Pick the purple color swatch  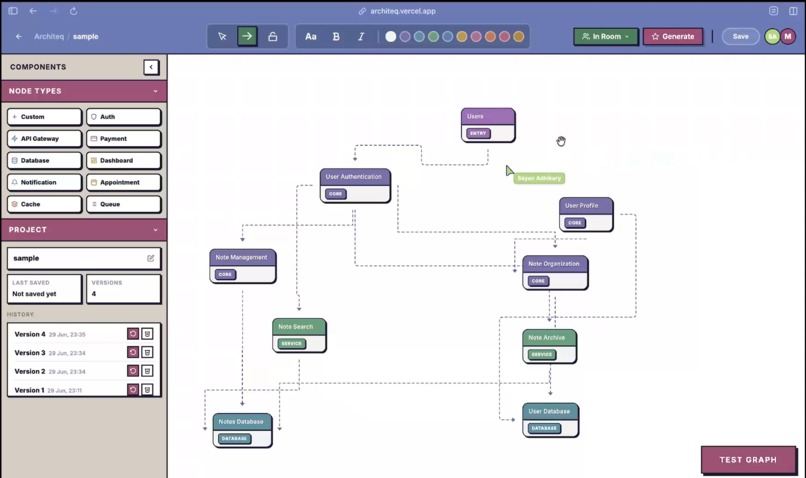[405, 36]
